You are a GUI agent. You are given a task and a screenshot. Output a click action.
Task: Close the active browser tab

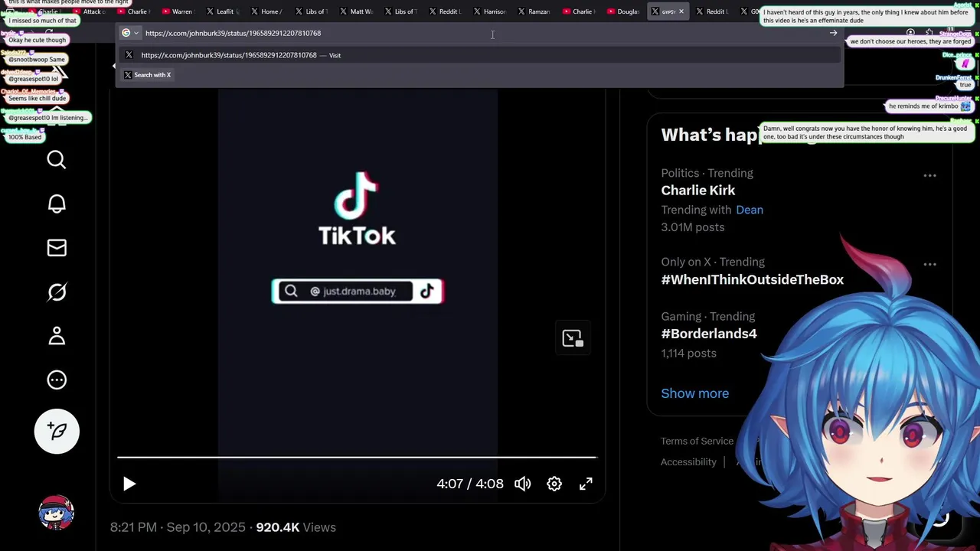click(x=681, y=11)
